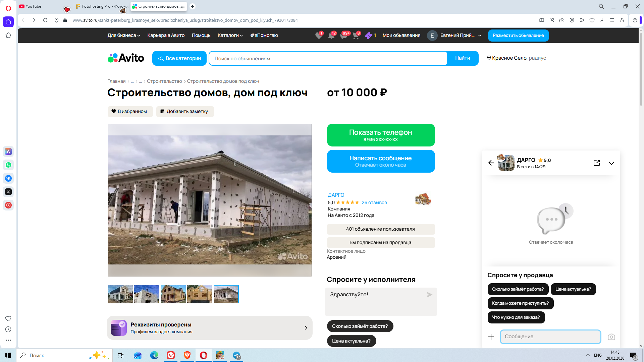Open the '26 отзывов' reviews link
The image size is (644, 362).
374,202
